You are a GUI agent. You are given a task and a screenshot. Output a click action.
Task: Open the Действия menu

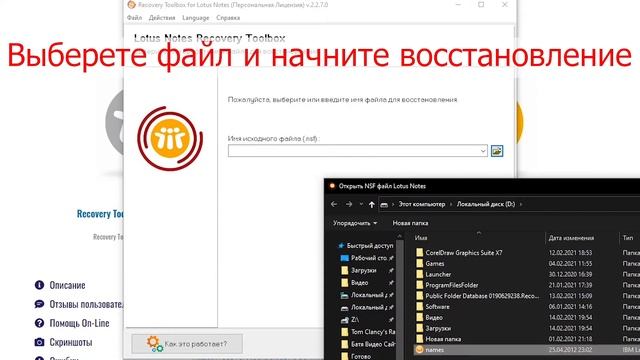coord(162,18)
